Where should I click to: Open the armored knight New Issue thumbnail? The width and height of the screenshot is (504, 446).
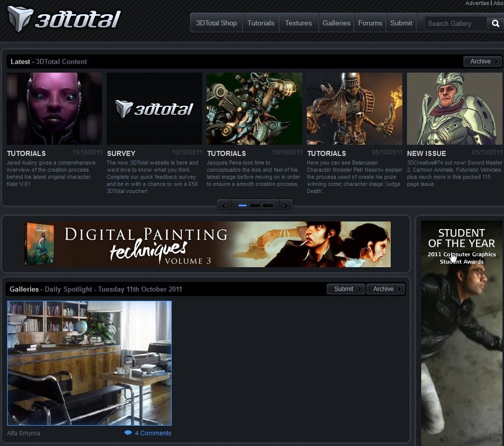tap(455, 109)
